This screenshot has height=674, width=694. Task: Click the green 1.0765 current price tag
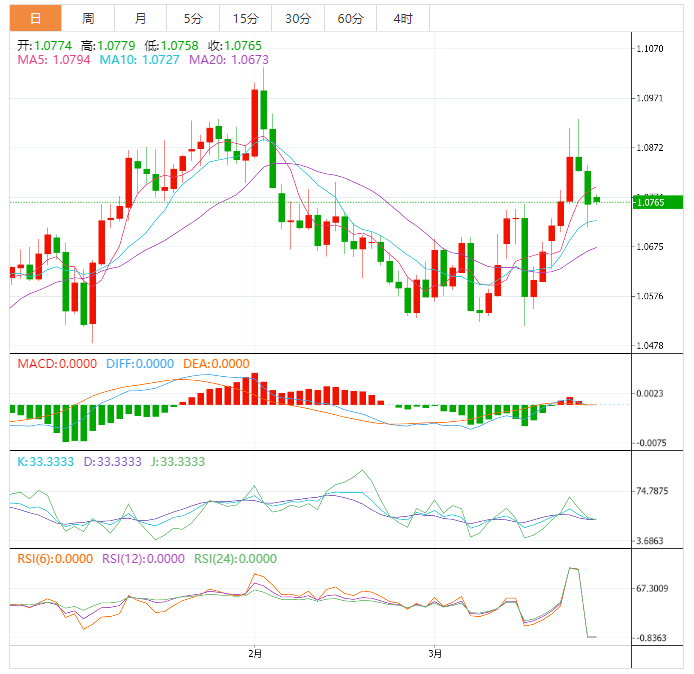(658, 203)
